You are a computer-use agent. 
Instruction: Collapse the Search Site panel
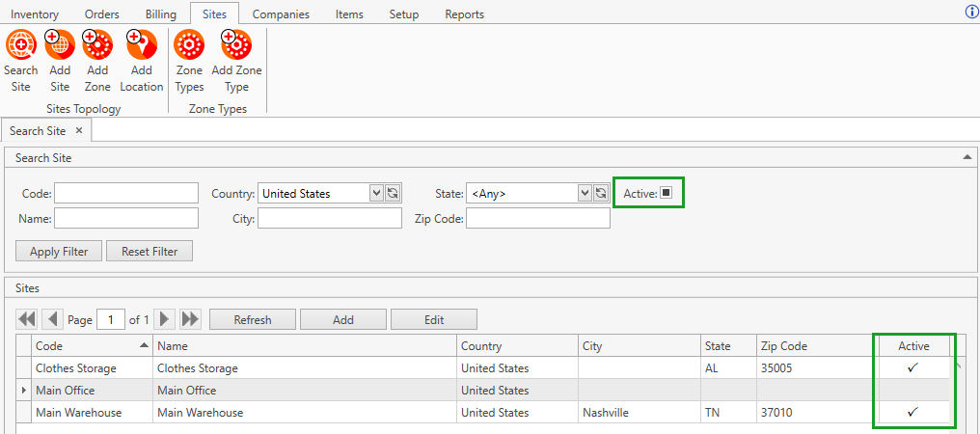pyautogui.click(x=966, y=157)
